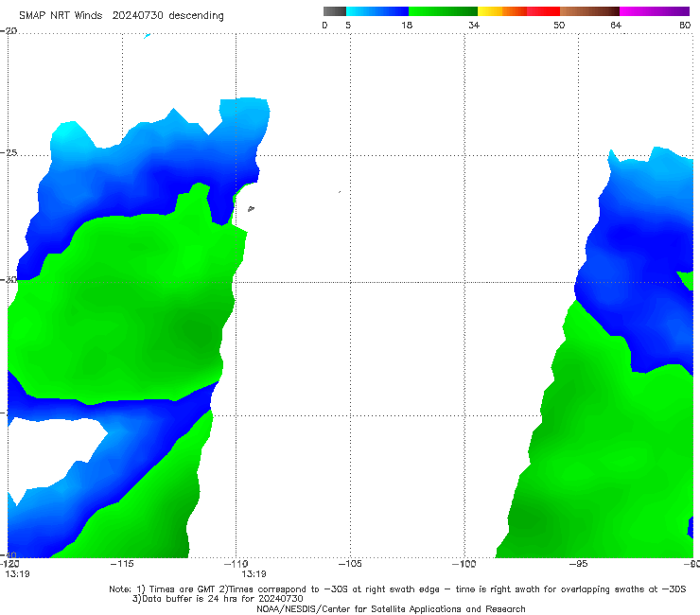700x615 pixels.
Task: Click the longitude label '-115'
Action: point(122,564)
